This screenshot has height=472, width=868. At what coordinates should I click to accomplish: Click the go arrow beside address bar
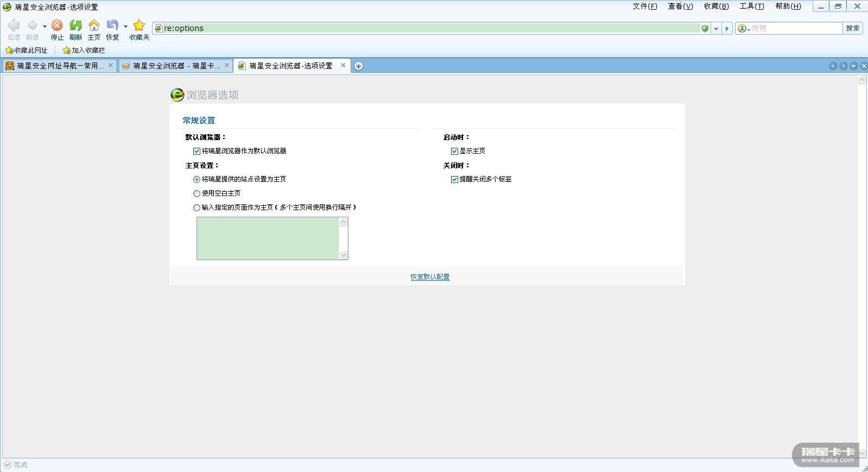[727, 28]
